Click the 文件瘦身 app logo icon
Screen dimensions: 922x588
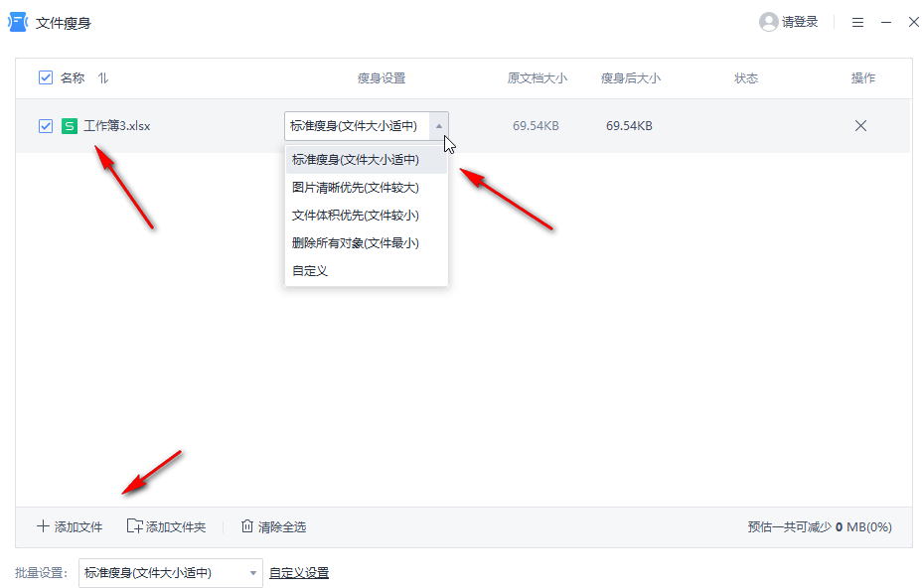(16, 21)
